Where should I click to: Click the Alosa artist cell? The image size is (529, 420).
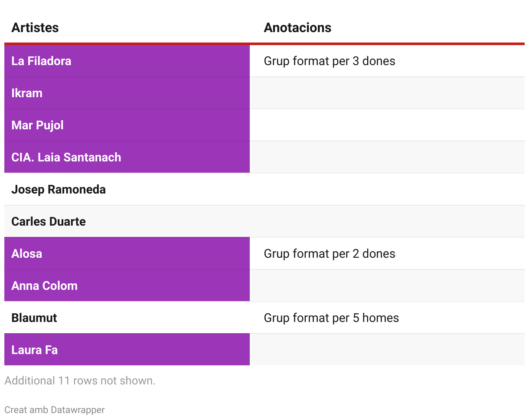[27, 254]
